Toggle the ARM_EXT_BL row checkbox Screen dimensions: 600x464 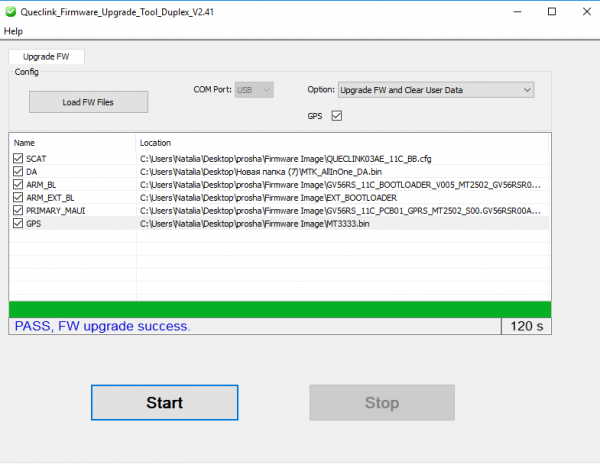point(18,197)
